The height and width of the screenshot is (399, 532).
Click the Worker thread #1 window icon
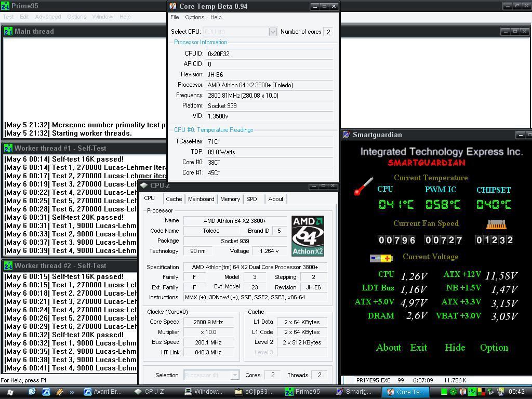8,148
